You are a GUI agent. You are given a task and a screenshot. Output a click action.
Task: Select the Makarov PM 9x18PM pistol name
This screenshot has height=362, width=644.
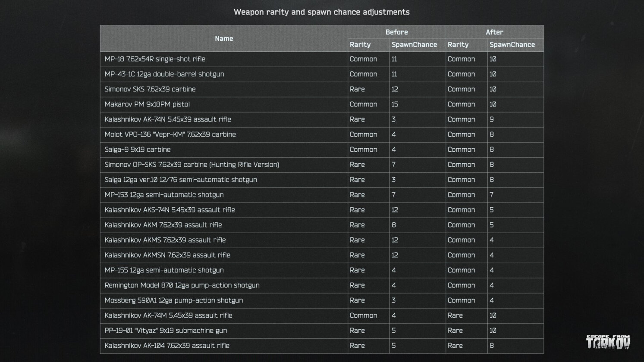pos(147,104)
